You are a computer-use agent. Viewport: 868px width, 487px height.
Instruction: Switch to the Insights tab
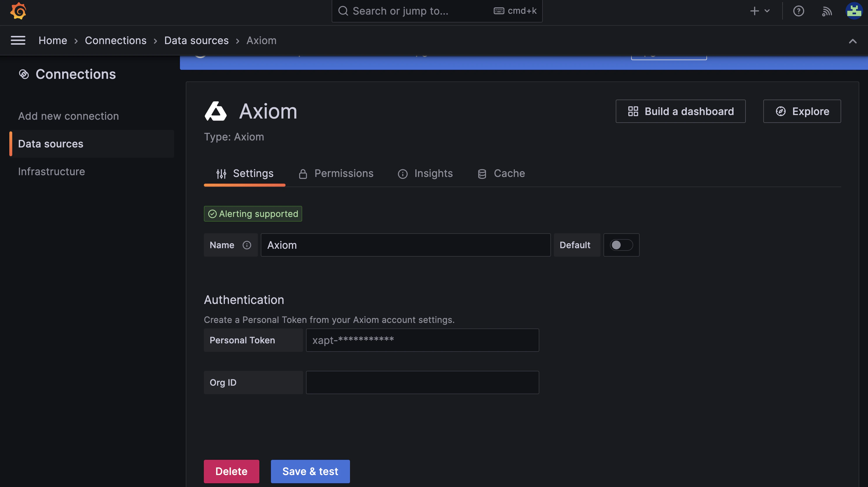(x=425, y=173)
